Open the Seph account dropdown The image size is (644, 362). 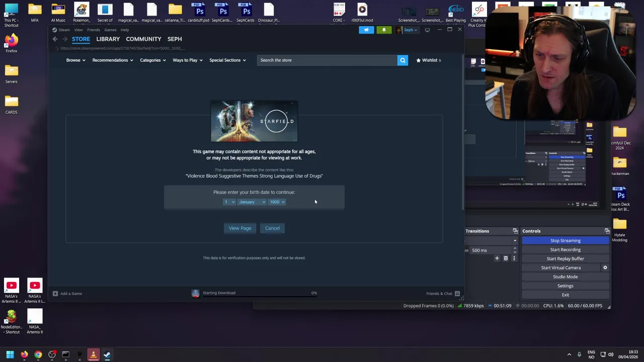coord(407,30)
